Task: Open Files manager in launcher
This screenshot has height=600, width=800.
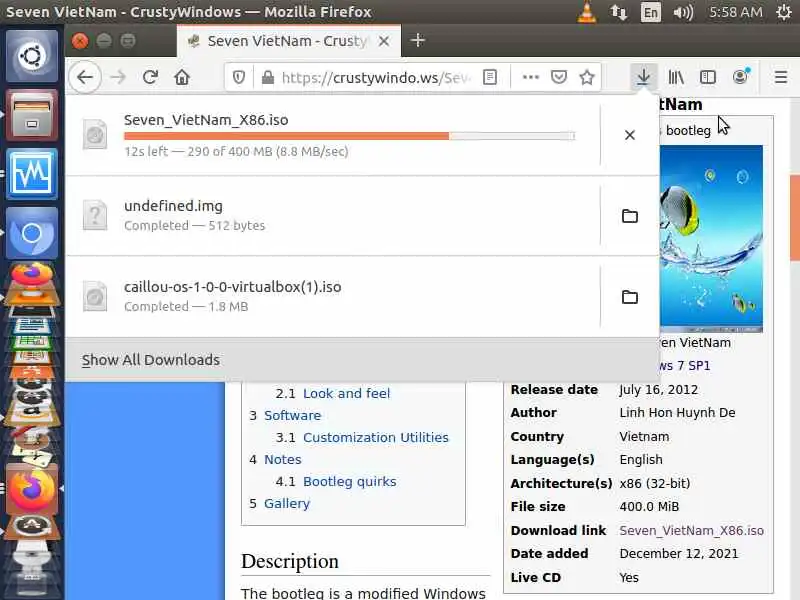Action: pos(32,115)
